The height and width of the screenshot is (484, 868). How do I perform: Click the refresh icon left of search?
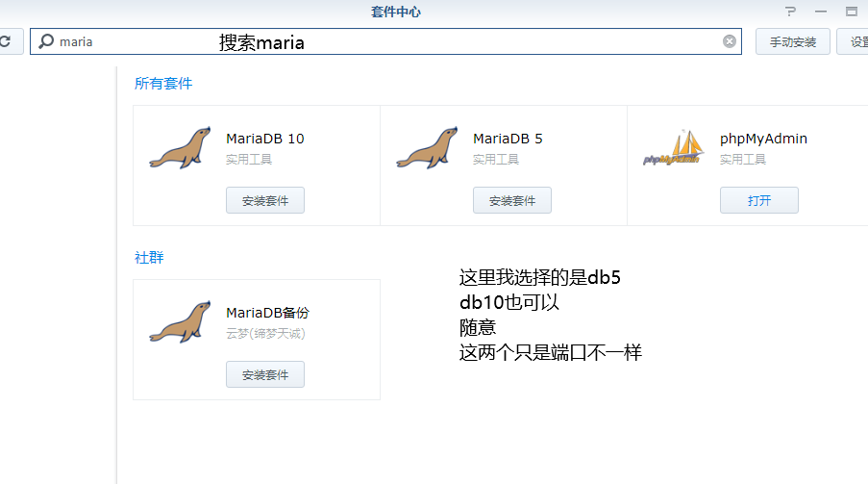6,41
